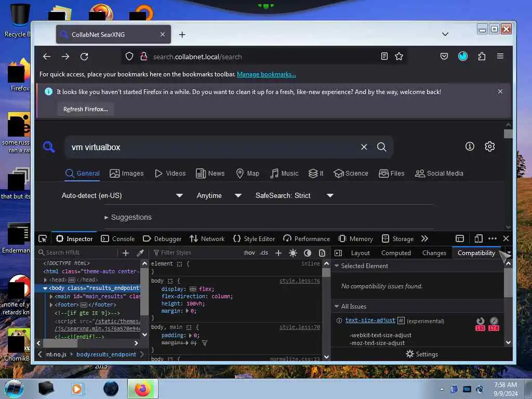Open SearXNG about info icon
The height and width of the screenshot is (399, 532).
tap(470, 146)
